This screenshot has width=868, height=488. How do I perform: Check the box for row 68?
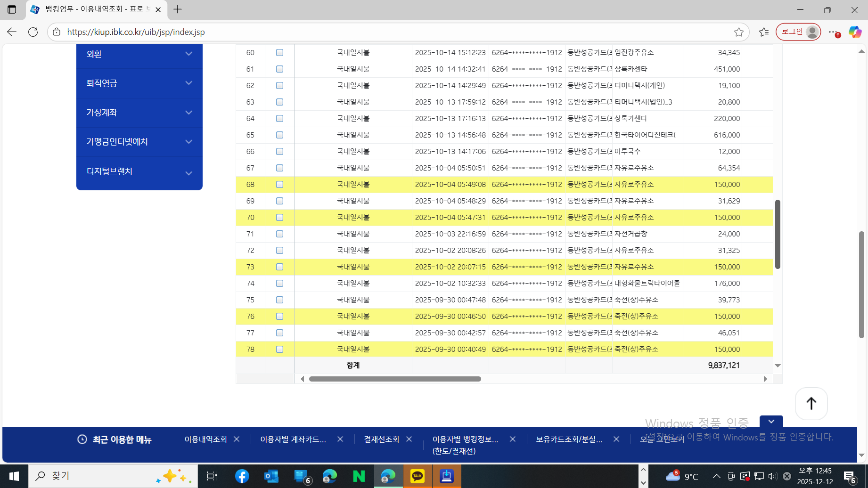(279, 185)
